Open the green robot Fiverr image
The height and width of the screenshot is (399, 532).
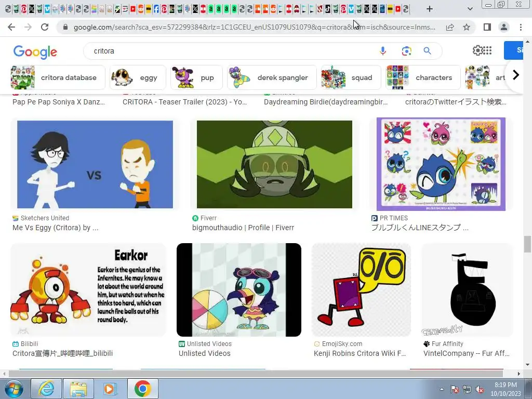(x=274, y=164)
